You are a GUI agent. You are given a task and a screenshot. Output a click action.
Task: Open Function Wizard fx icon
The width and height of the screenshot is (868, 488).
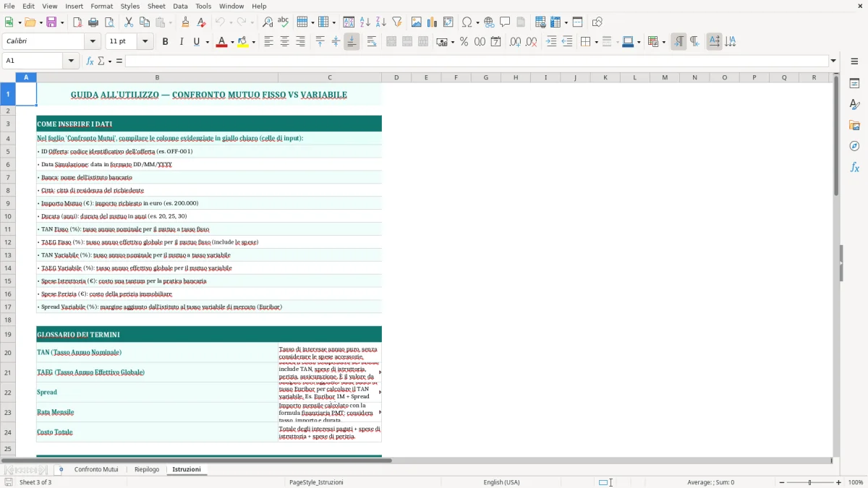click(x=90, y=61)
